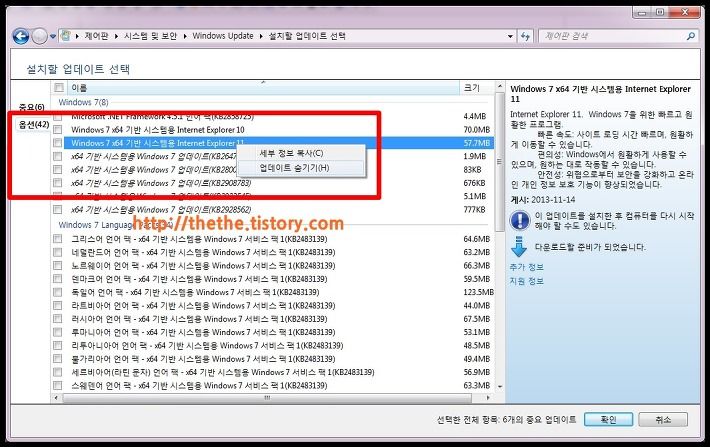Check the 네덜란드어 언어 팩 checkbox
Screen dimensions: 710x447
tap(58, 252)
